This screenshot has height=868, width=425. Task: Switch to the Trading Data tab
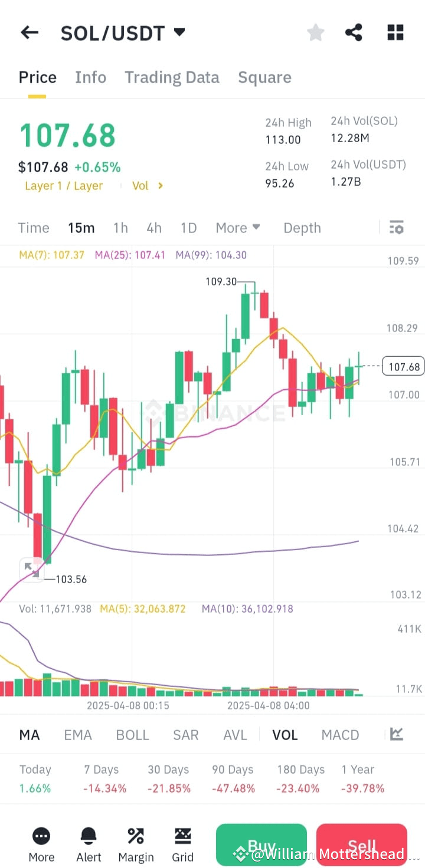pos(172,77)
